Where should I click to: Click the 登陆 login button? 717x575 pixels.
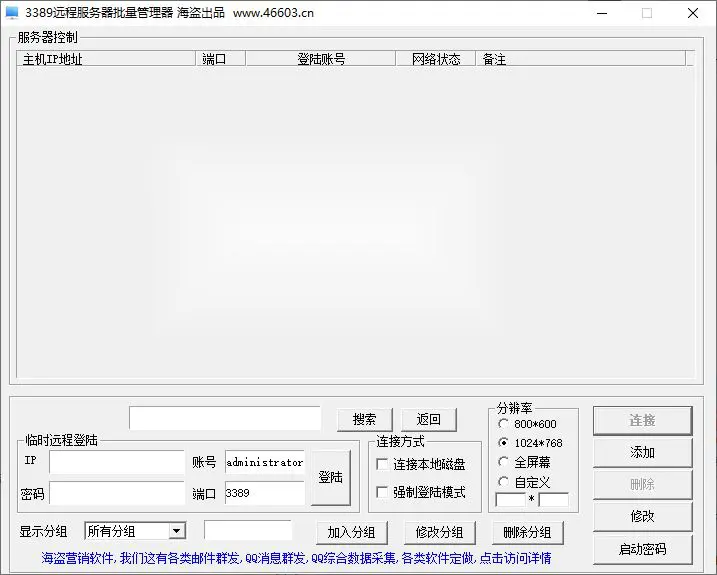point(331,478)
